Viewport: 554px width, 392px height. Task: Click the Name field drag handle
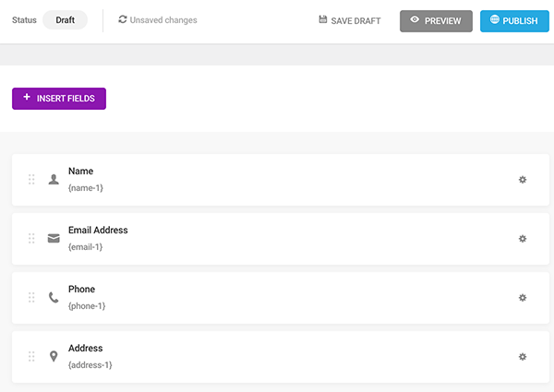[31, 180]
